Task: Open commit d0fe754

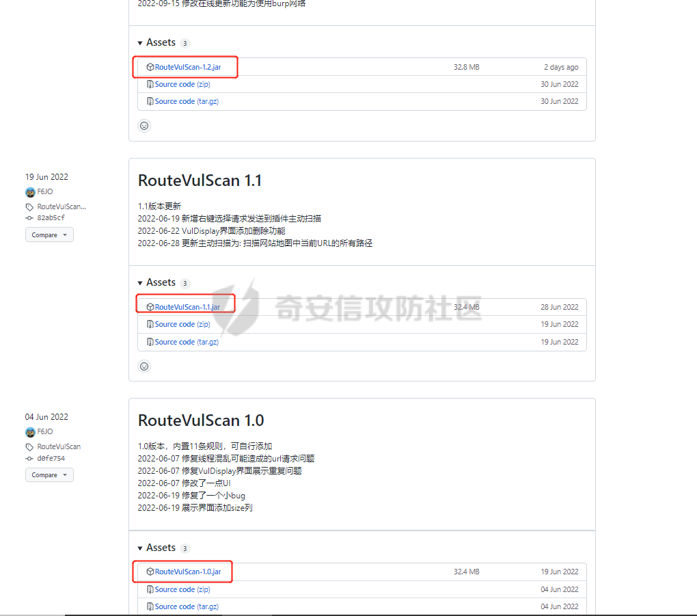Action: point(51,459)
